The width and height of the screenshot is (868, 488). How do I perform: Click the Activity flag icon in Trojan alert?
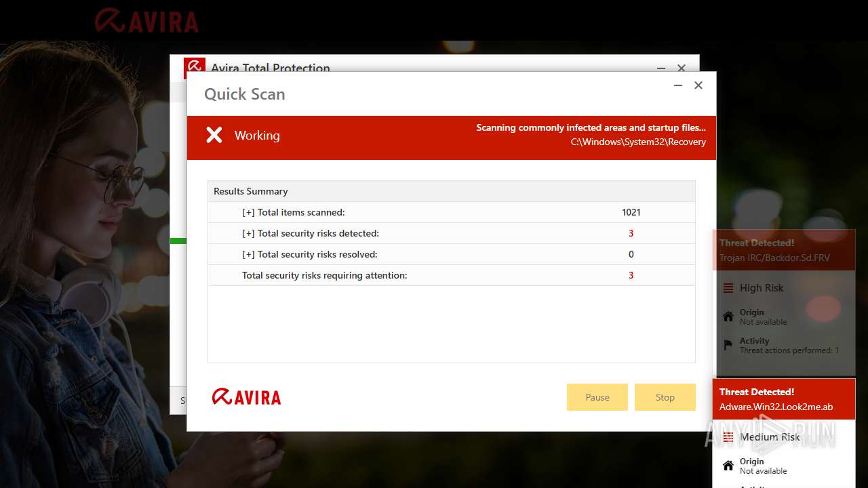pyautogui.click(x=728, y=345)
